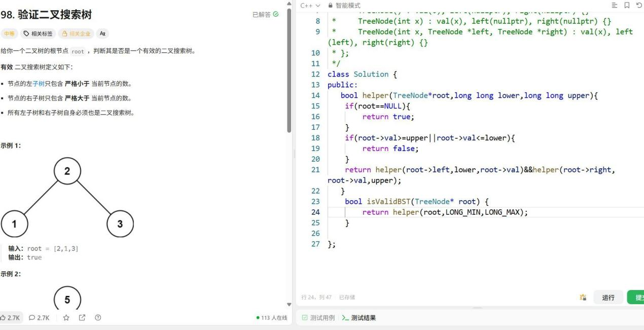Expand the related tags (相关标签) chip

(39, 34)
